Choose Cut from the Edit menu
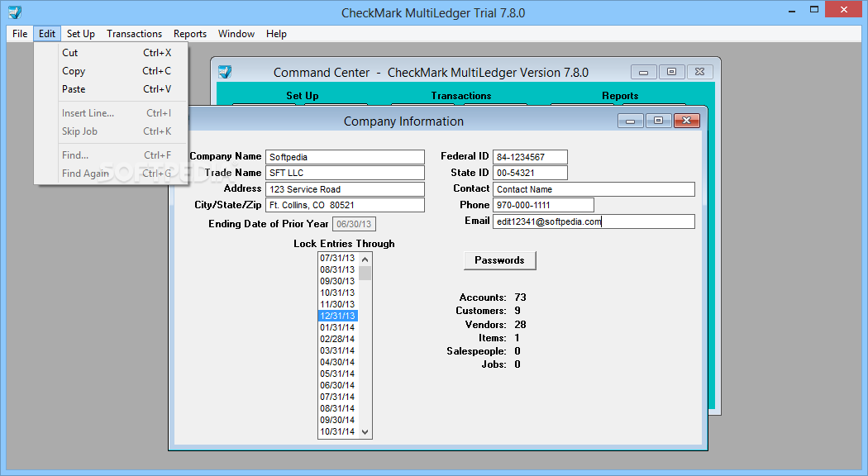 [x=112, y=53]
